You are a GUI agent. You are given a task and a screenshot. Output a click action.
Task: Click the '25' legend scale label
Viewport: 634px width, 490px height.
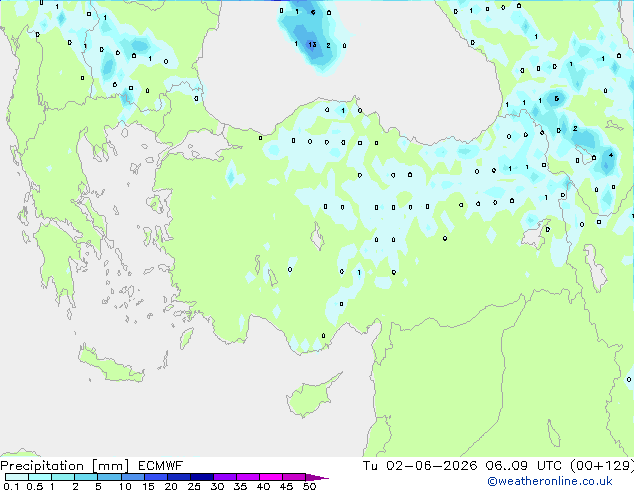194,486
